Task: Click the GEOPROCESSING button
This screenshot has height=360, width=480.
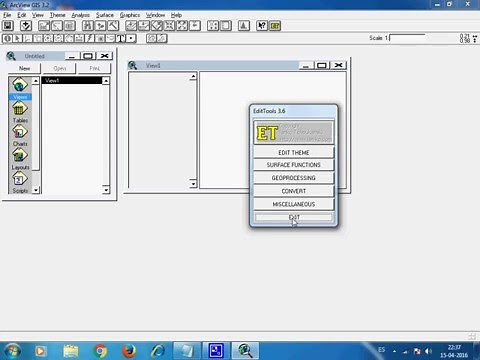Action: [x=294, y=178]
